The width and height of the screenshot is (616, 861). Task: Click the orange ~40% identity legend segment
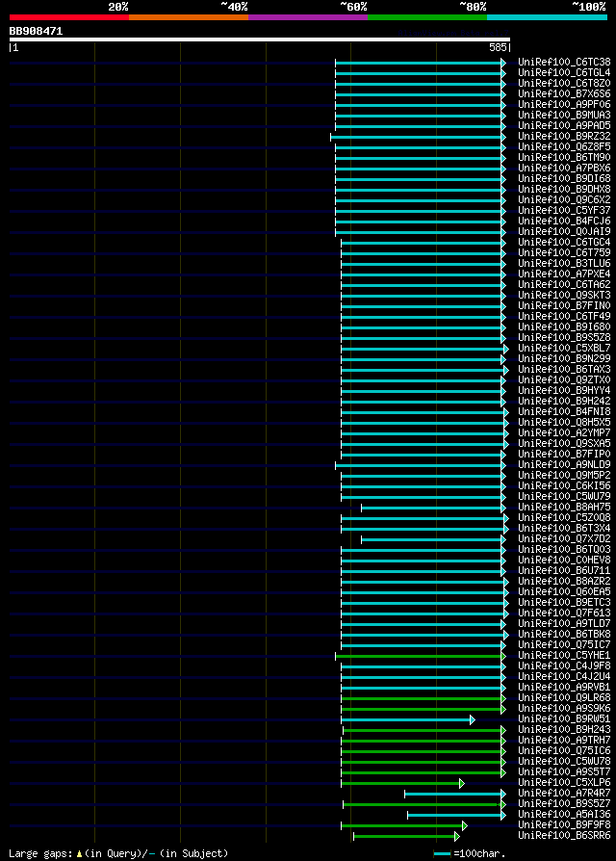coord(189,17)
